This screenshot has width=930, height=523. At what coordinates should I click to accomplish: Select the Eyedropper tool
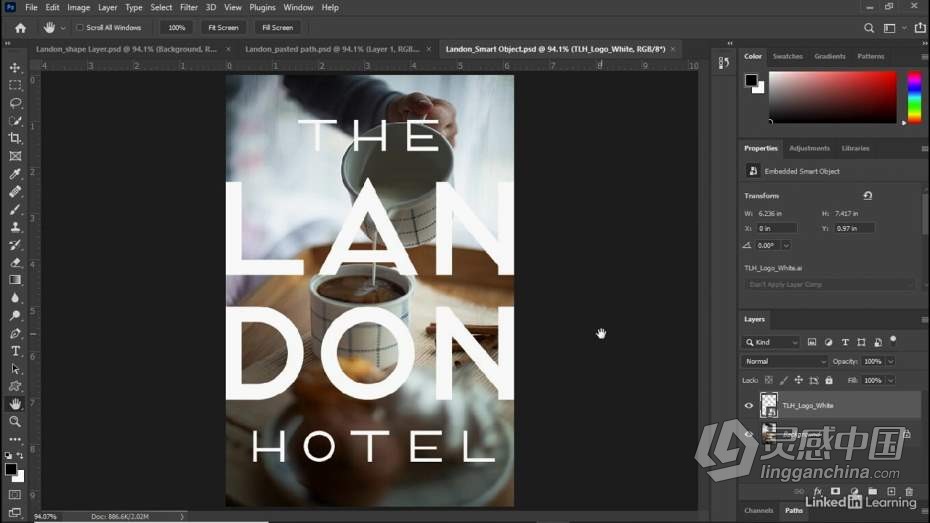click(15, 174)
